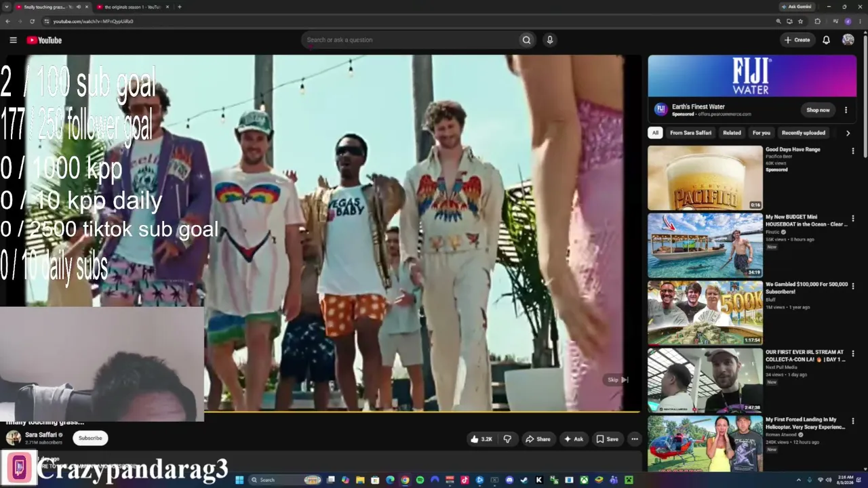Reload the page in Chrome
This screenshot has height=488, width=868.
coord(32,21)
